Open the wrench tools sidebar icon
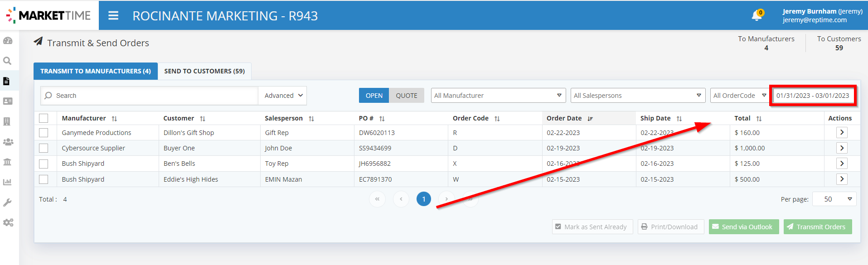Screen dimensions: 868x265 (x=8, y=202)
